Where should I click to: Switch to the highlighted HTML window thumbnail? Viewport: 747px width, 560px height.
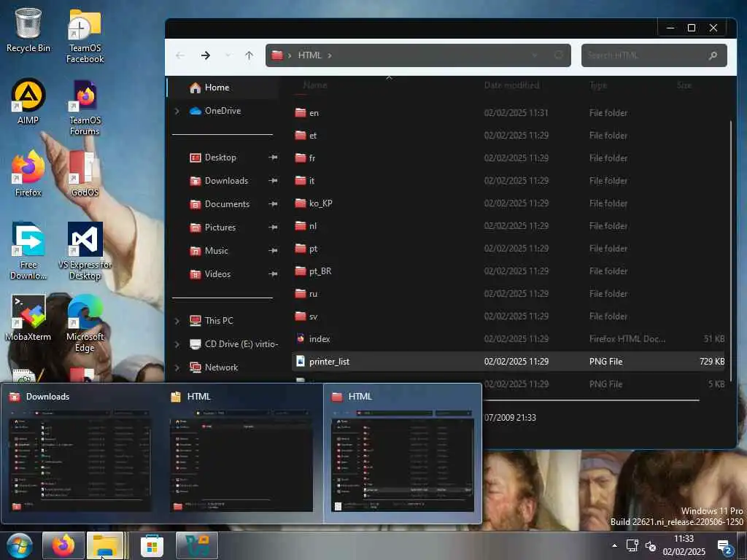pos(403,454)
